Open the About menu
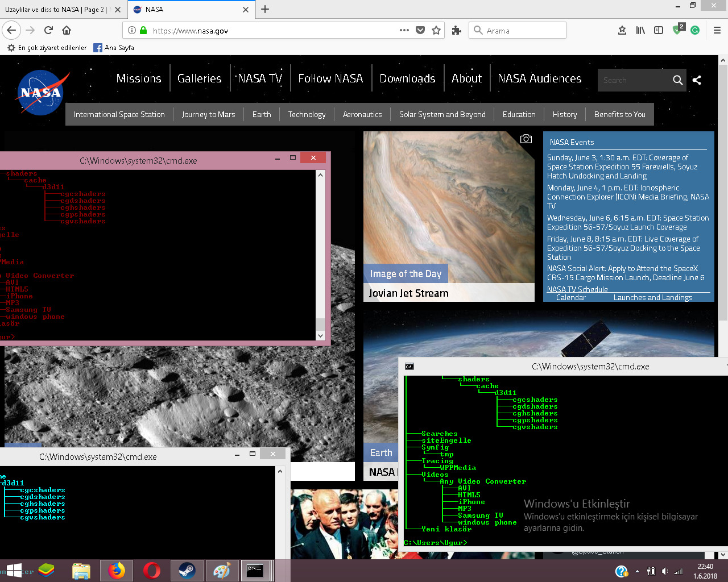 pyautogui.click(x=466, y=78)
